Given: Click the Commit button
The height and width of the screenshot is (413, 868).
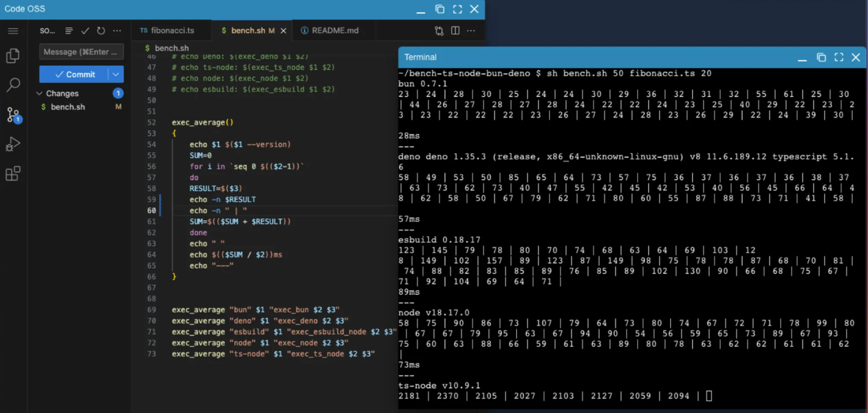Looking at the screenshot, I should pos(78,74).
